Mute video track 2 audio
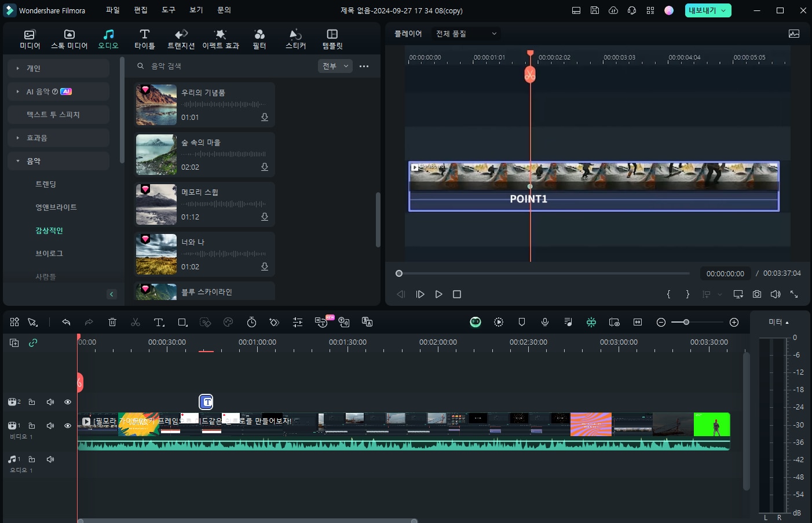The image size is (812, 523). [x=50, y=402]
